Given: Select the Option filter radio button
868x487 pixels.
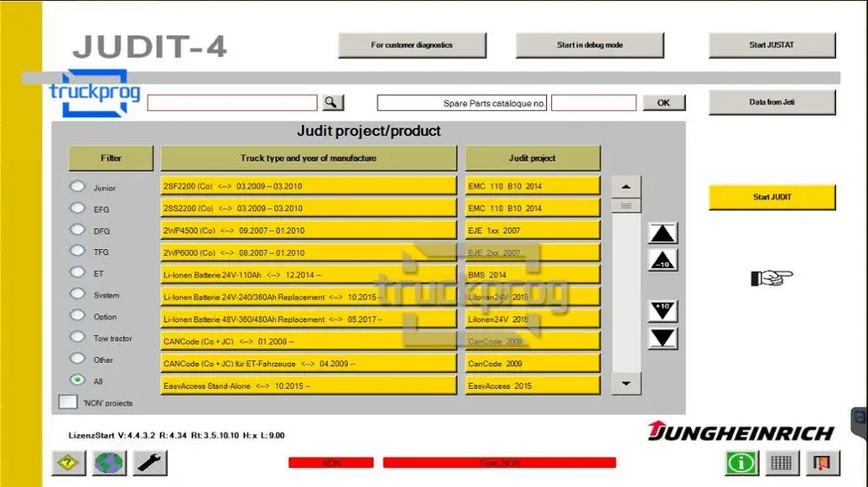Looking at the screenshot, I should tap(77, 315).
